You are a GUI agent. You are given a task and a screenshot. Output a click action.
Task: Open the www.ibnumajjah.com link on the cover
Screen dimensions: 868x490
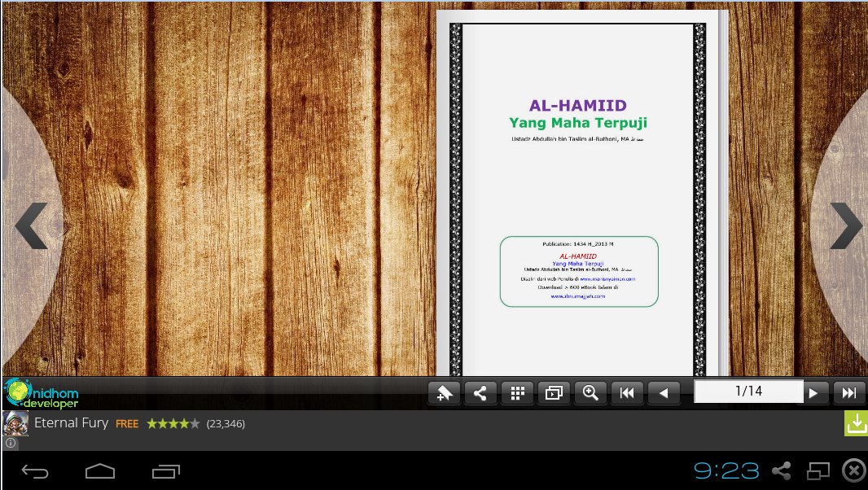[577, 296]
